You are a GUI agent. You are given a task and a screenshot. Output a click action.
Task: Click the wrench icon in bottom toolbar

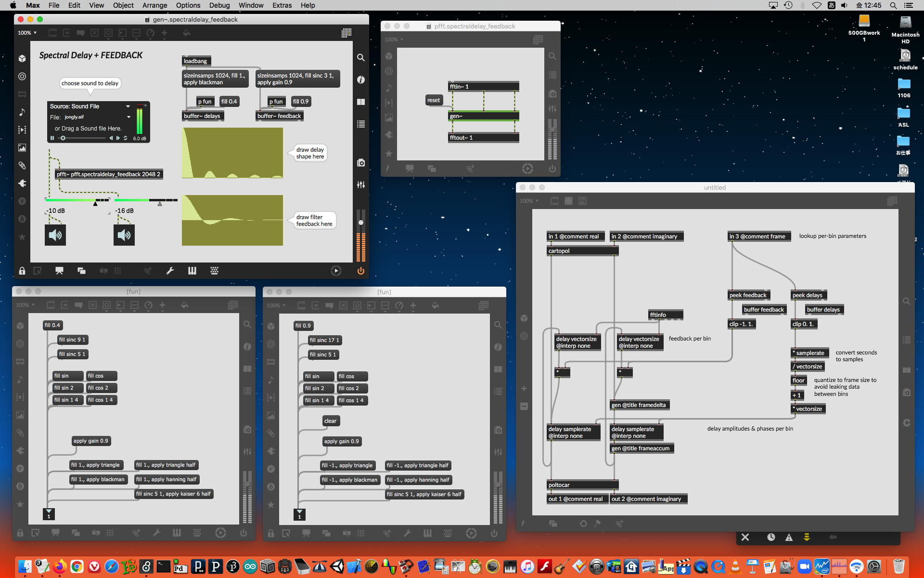click(170, 271)
